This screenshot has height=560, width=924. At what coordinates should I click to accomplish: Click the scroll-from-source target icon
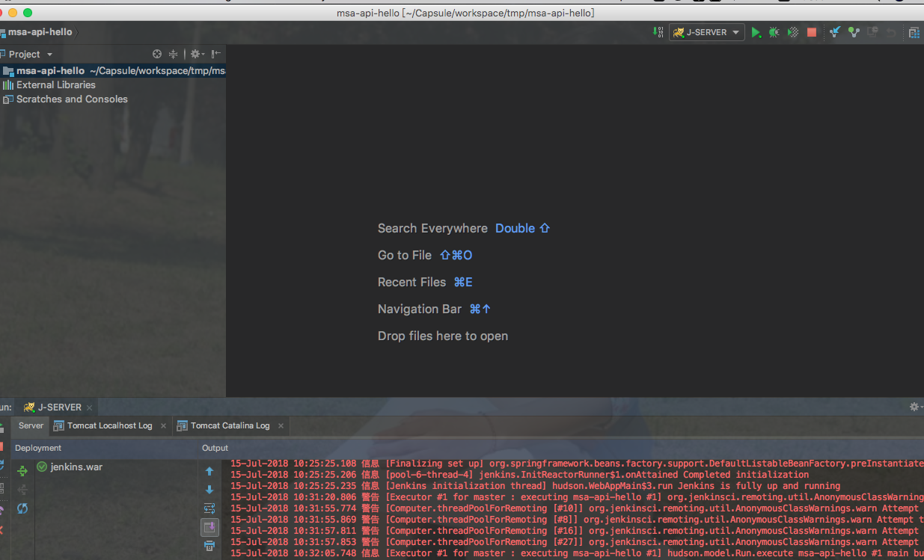157,54
